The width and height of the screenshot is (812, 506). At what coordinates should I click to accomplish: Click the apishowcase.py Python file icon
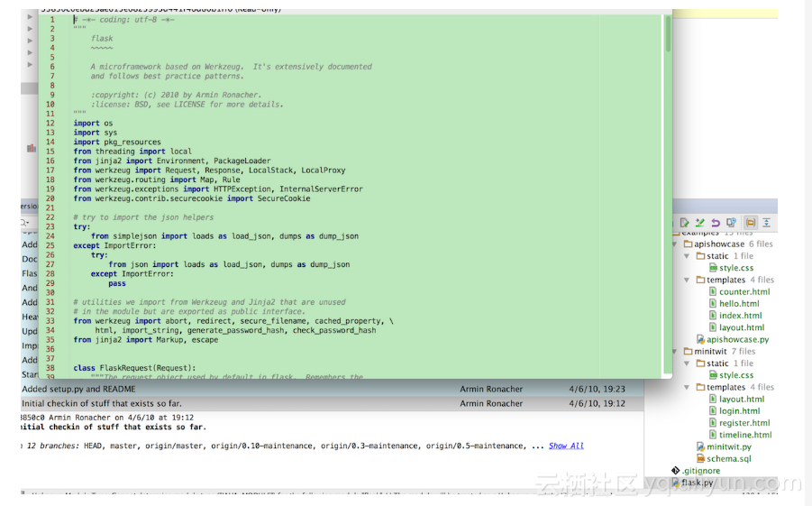point(700,339)
